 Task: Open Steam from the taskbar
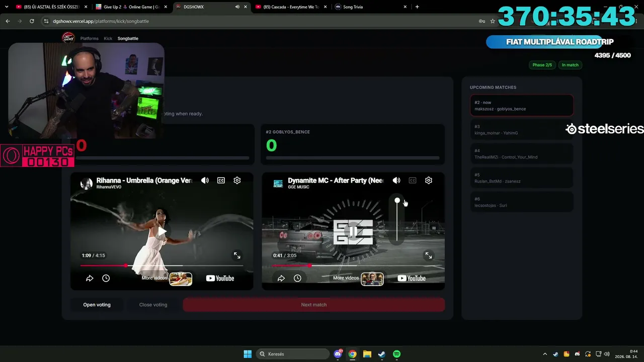[x=382, y=354]
